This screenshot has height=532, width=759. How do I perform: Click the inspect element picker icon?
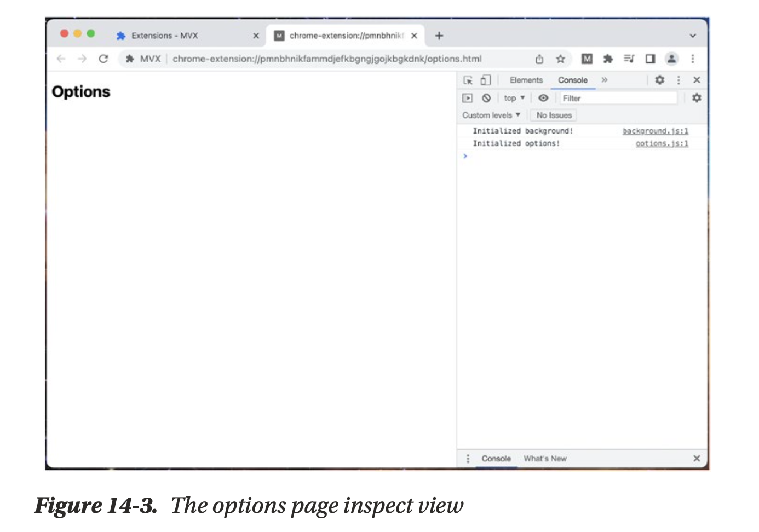pos(468,80)
